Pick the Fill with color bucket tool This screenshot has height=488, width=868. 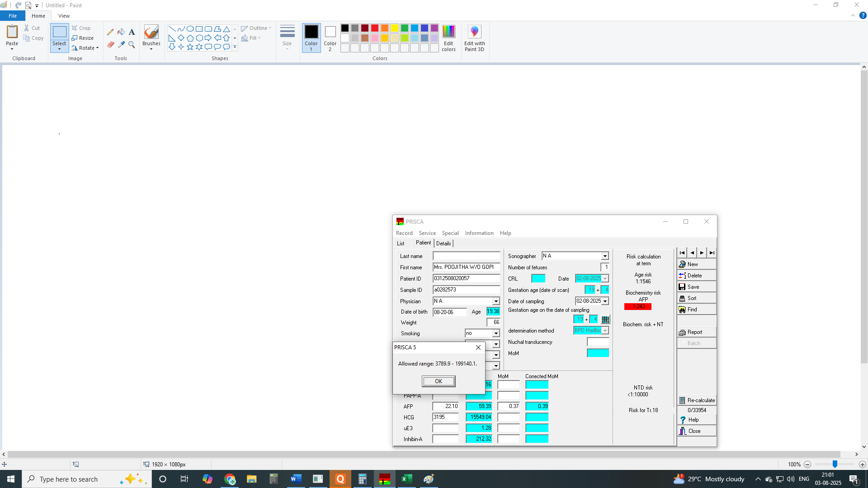click(x=121, y=32)
